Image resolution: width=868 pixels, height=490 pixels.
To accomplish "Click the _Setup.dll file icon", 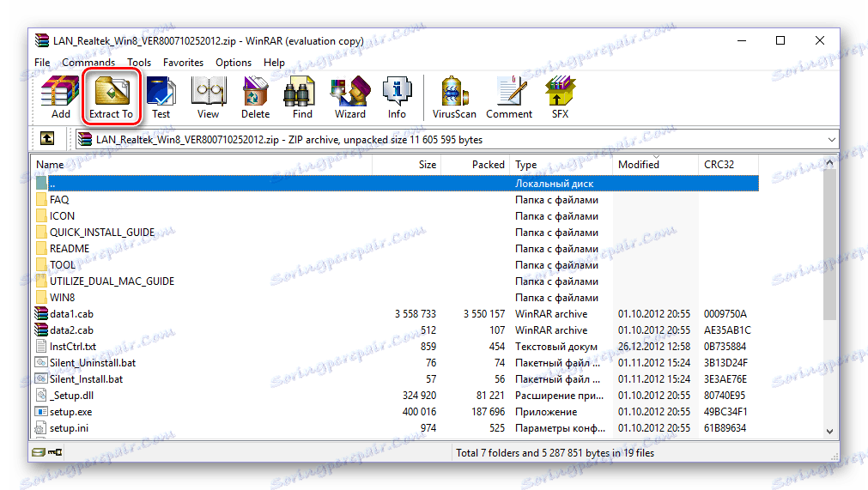I will pos(41,396).
